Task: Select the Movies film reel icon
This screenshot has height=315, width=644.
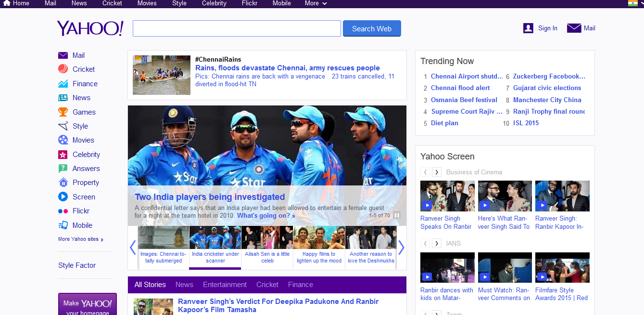Action: [63, 140]
